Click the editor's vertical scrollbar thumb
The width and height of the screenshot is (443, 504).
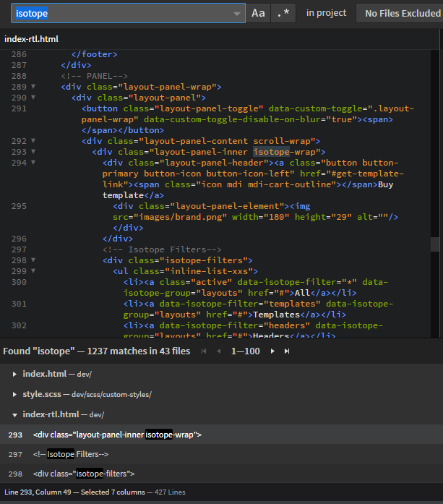tap(435, 245)
